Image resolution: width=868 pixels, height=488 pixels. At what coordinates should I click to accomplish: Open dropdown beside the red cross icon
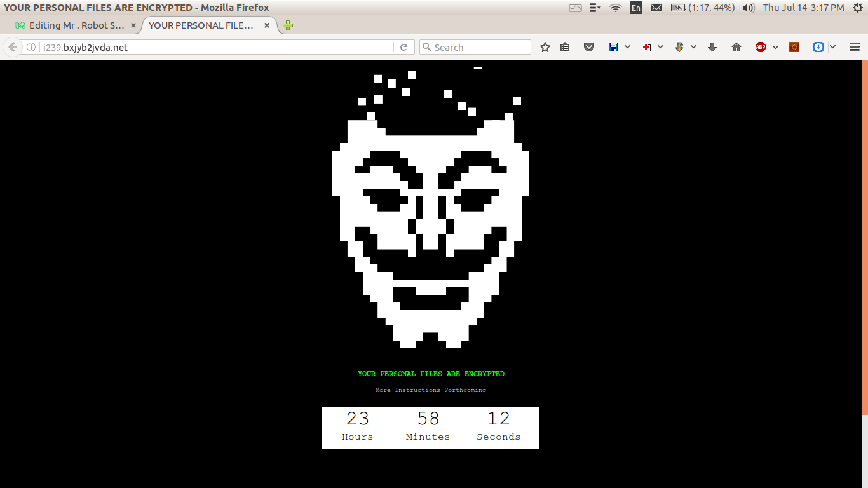click(x=660, y=47)
